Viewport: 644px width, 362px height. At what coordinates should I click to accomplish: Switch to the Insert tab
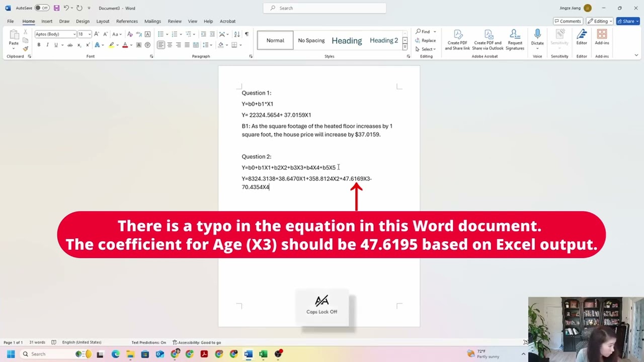tap(47, 21)
